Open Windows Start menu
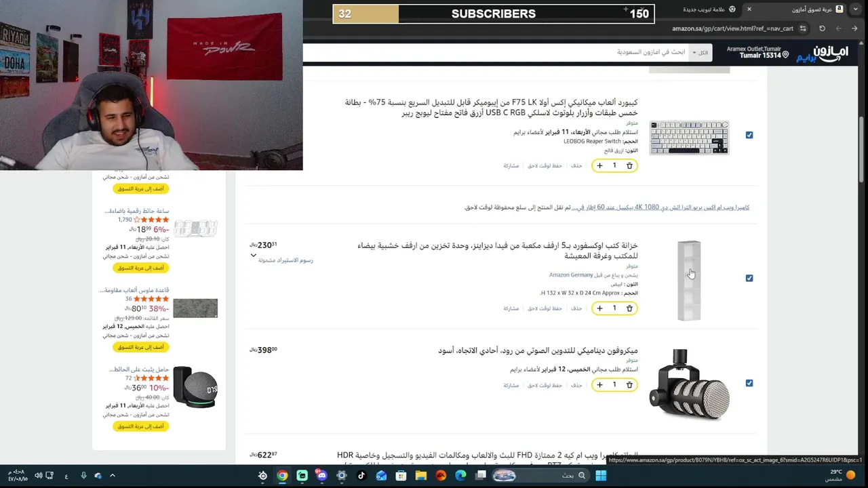The image size is (868, 488). click(601, 476)
